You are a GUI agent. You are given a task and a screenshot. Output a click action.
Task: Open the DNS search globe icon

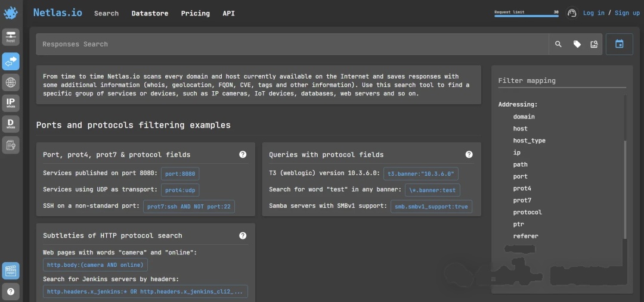point(11,82)
